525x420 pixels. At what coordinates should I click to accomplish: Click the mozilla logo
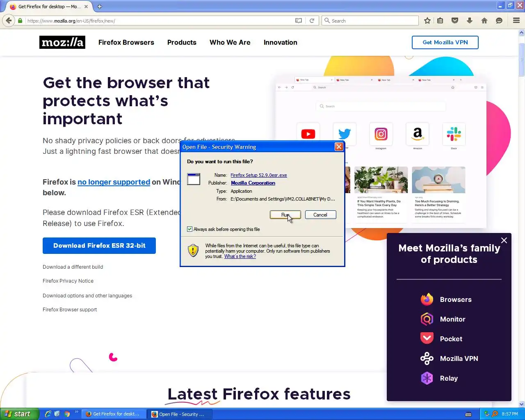62,42
